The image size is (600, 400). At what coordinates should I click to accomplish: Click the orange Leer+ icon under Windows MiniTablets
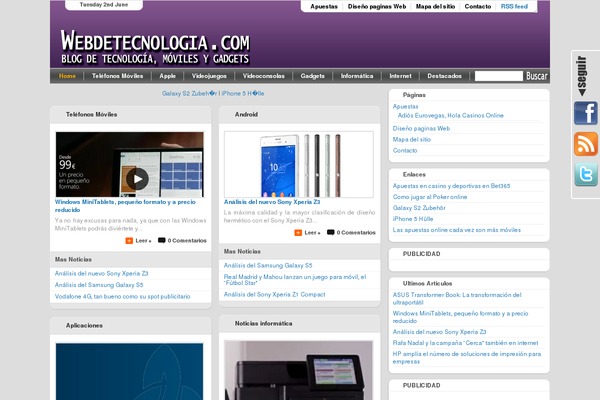(129, 241)
